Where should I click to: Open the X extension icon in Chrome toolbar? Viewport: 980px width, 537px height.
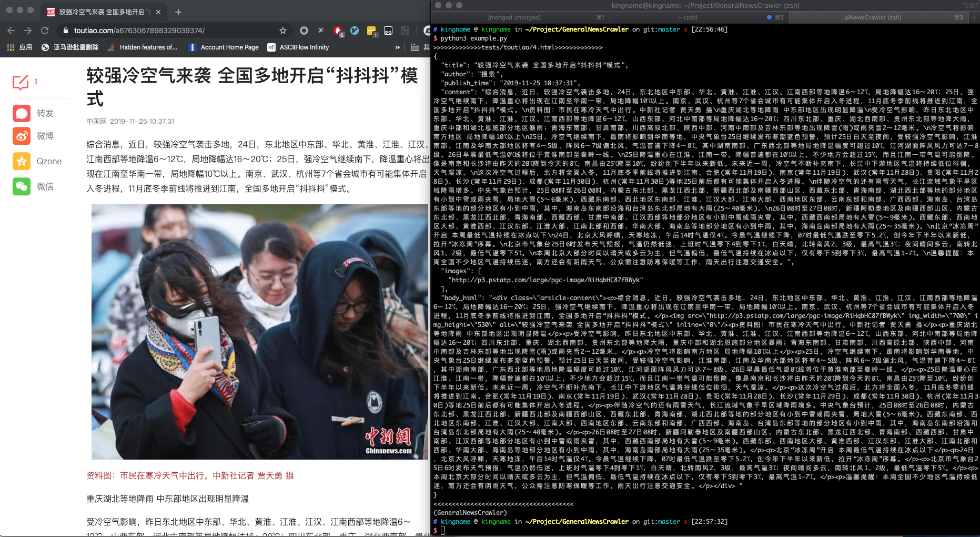coord(321,31)
